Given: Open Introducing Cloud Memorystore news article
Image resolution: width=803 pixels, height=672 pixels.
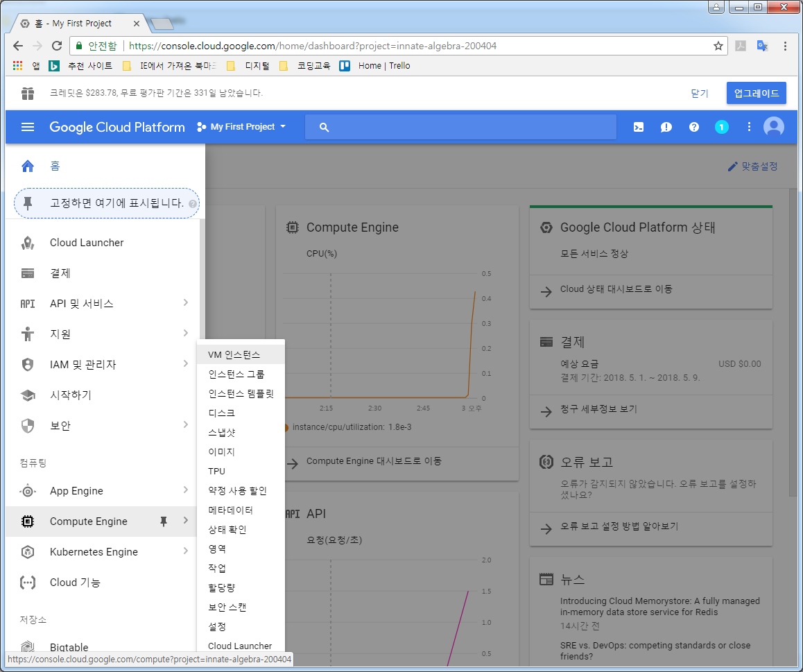Looking at the screenshot, I should pyautogui.click(x=659, y=606).
